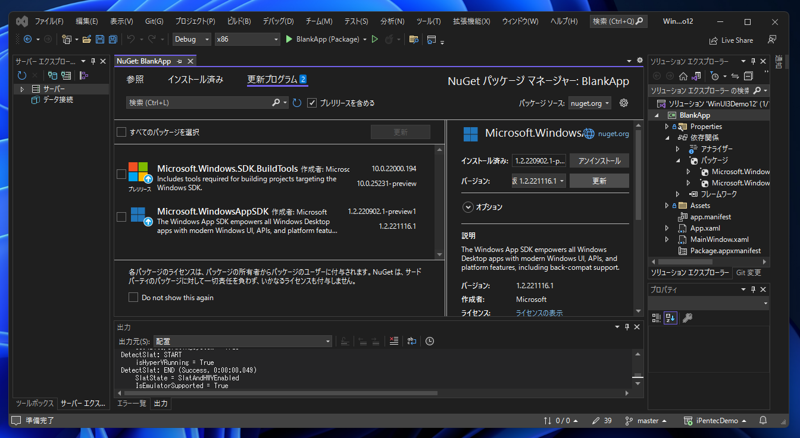
Task: Expand the server node in Server Explorer
Action: pos(22,89)
